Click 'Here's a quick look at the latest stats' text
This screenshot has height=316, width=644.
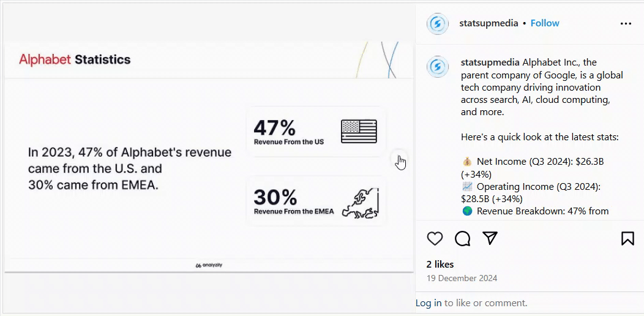540,137
